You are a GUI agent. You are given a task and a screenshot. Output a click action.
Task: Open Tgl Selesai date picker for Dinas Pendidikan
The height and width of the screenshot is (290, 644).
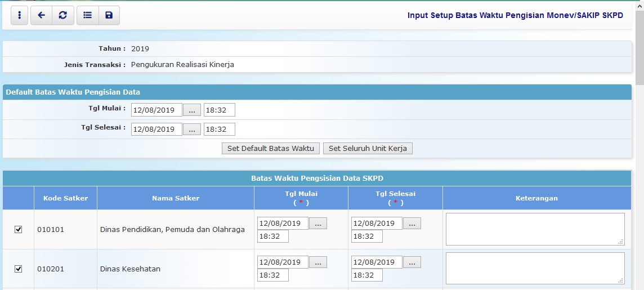pyautogui.click(x=412, y=224)
